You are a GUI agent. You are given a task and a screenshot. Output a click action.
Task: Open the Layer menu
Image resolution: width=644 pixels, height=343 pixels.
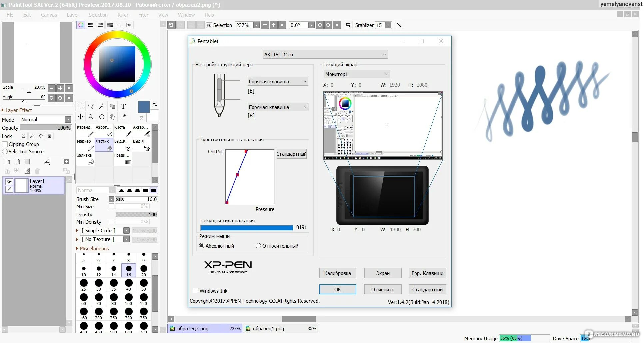[73, 15]
